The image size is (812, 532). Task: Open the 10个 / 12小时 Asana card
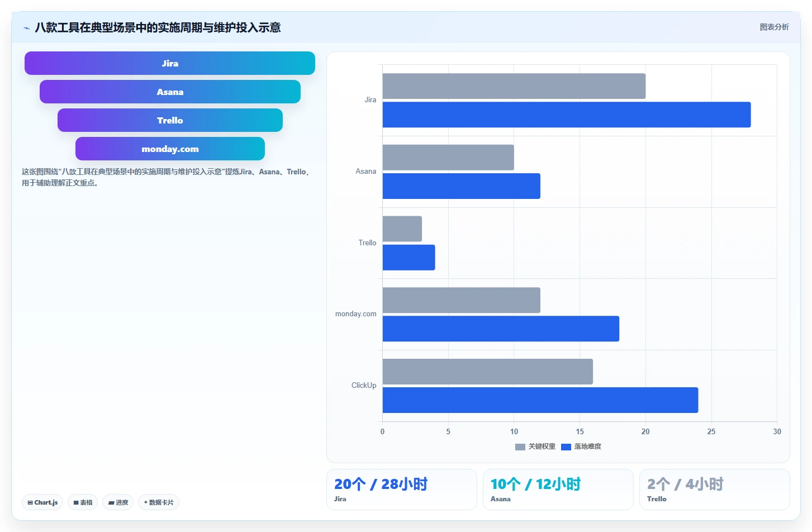pyautogui.click(x=558, y=490)
